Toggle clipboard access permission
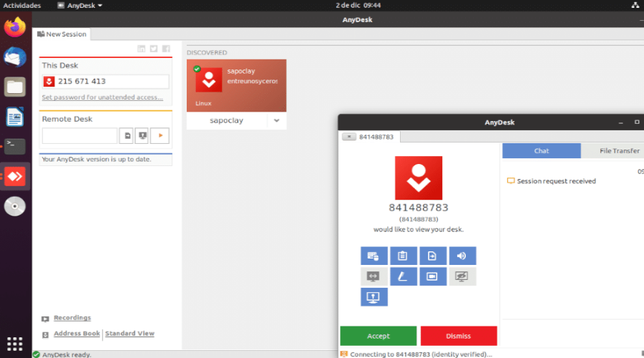644x358 pixels. click(x=404, y=256)
